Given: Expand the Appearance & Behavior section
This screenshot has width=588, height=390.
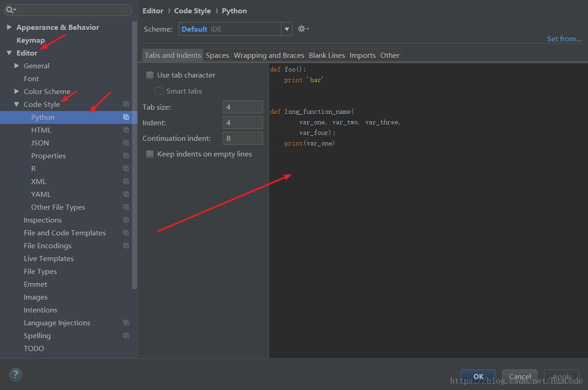Looking at the screenshot, I should 9,27.
